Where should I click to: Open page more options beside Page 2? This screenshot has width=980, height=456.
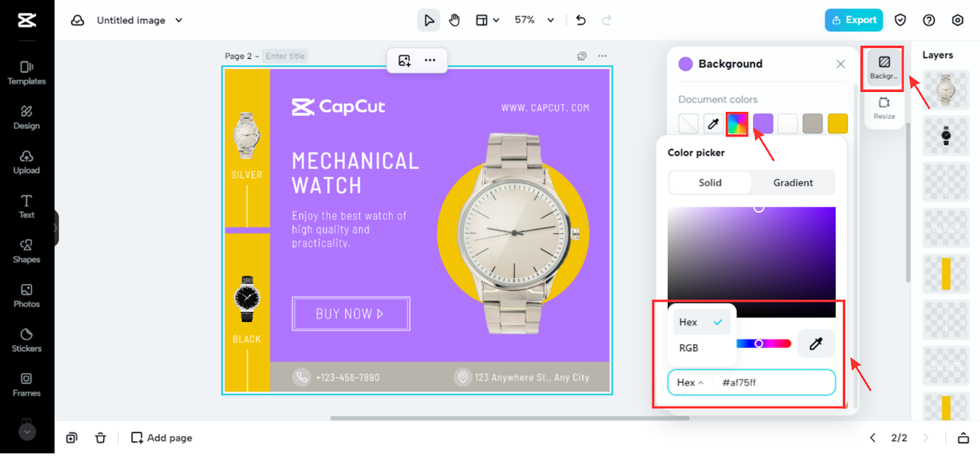coord(603,56)
